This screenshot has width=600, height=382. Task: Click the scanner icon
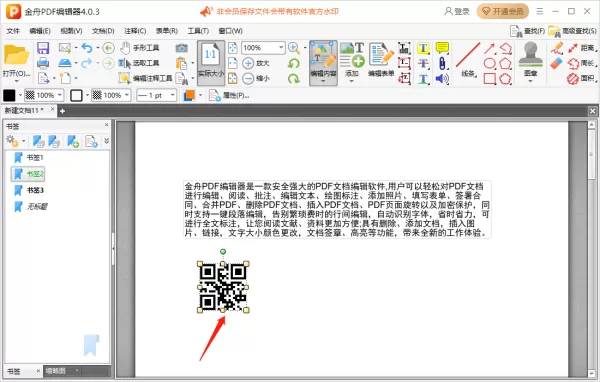pyautogui.click(x=65, y=63)
